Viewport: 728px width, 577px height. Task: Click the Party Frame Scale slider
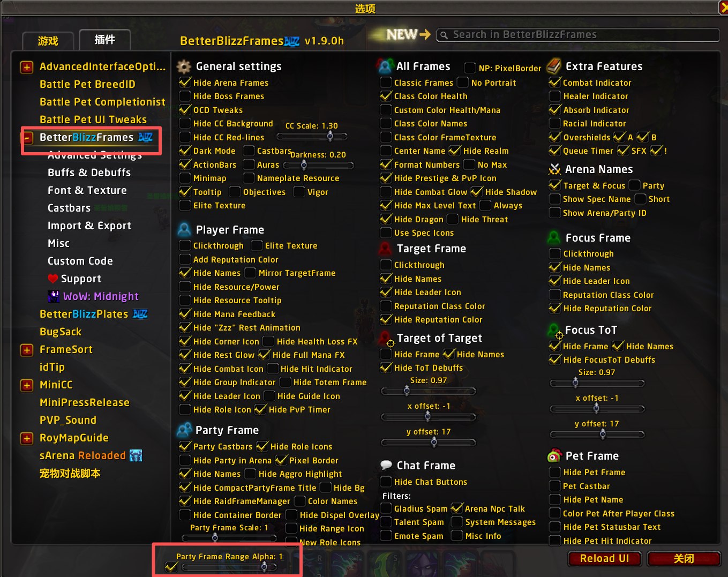point(229,537)
